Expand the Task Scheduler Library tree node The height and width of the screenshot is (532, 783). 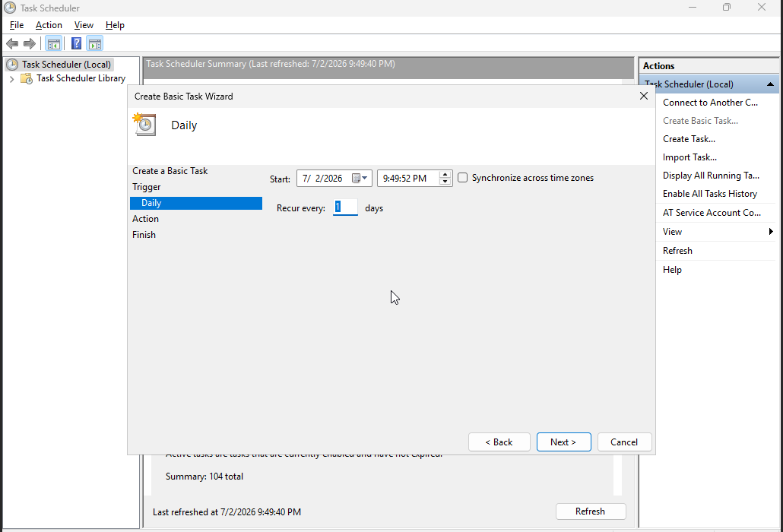pyautogui.click(x=11, y=79)
